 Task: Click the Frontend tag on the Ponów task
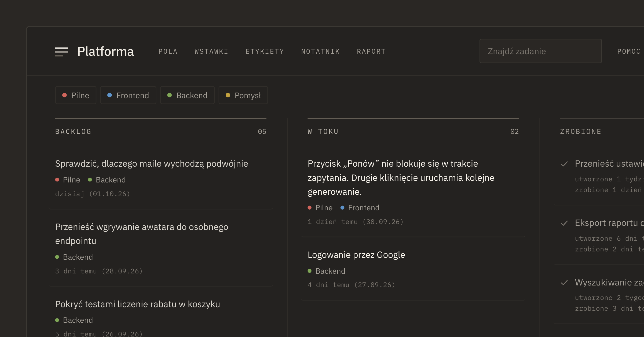[x=360, y=208]
